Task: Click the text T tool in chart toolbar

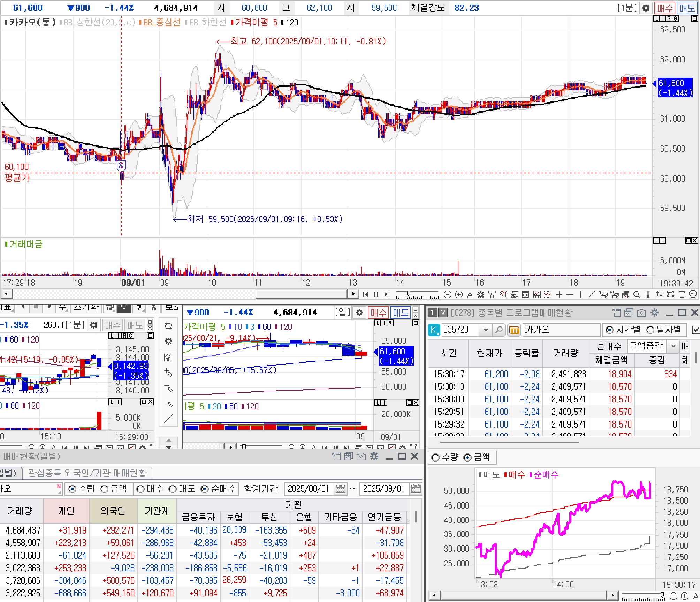Action: coord(682,295)
